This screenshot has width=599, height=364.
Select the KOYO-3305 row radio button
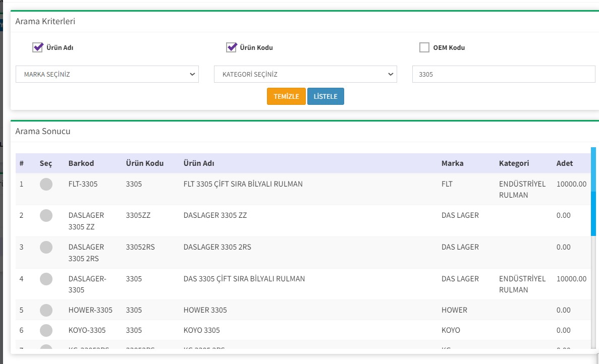coord(46,330)
